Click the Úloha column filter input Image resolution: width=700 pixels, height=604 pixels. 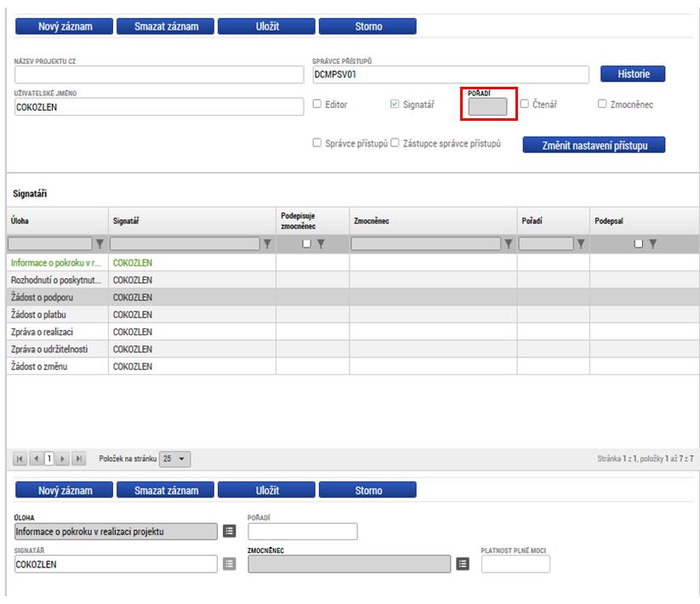pos(50,244)
